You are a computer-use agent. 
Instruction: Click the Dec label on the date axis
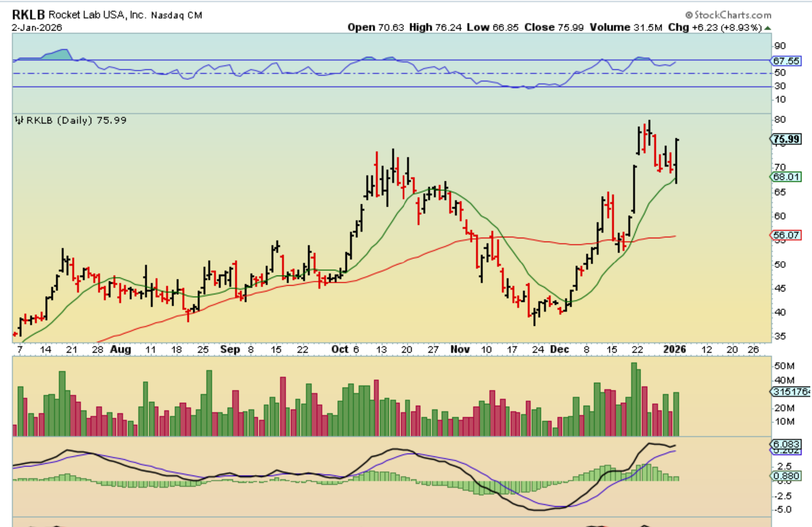[x=560, y=350]
